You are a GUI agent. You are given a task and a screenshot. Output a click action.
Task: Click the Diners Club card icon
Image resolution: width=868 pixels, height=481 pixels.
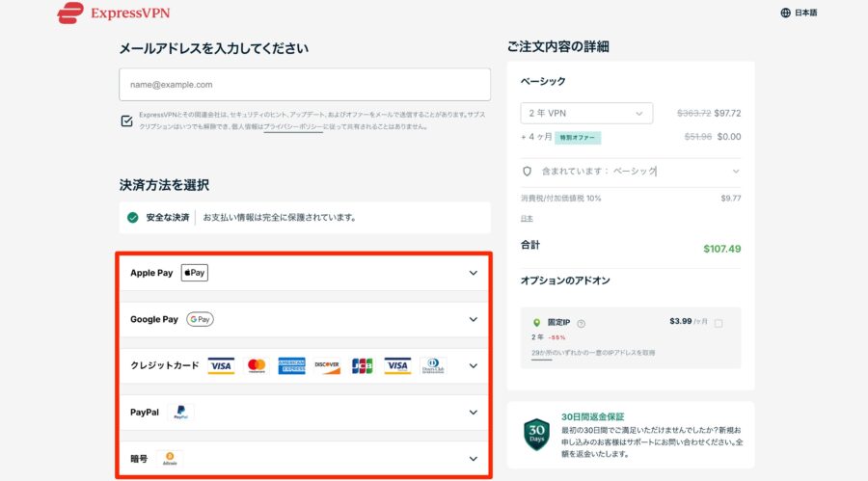click(x=433, y=366)
